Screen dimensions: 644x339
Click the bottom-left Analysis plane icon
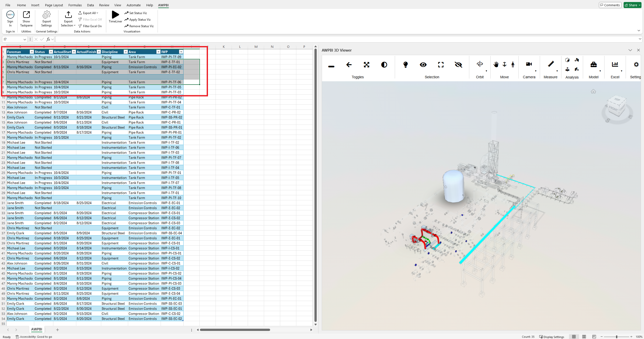567,69
